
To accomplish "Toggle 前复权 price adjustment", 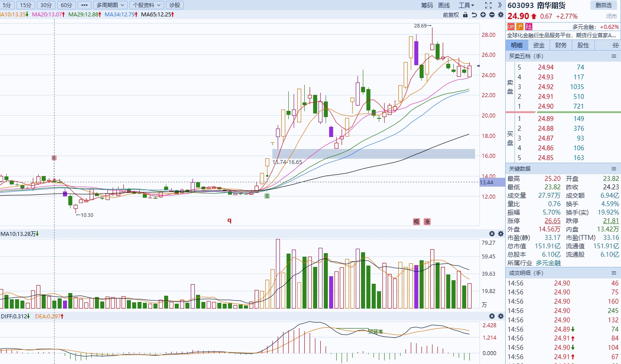I will click(451, 15).
